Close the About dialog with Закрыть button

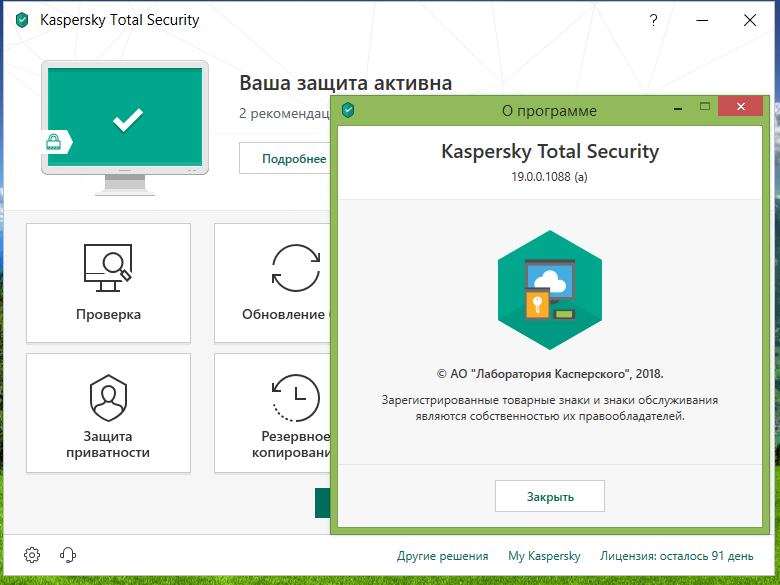550,496
